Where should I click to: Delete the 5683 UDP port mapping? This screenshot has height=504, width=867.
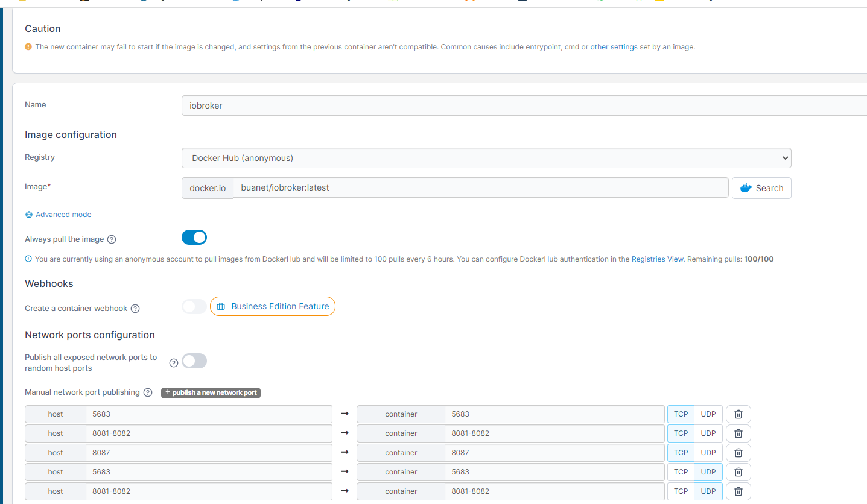click(x=738, y=472)
